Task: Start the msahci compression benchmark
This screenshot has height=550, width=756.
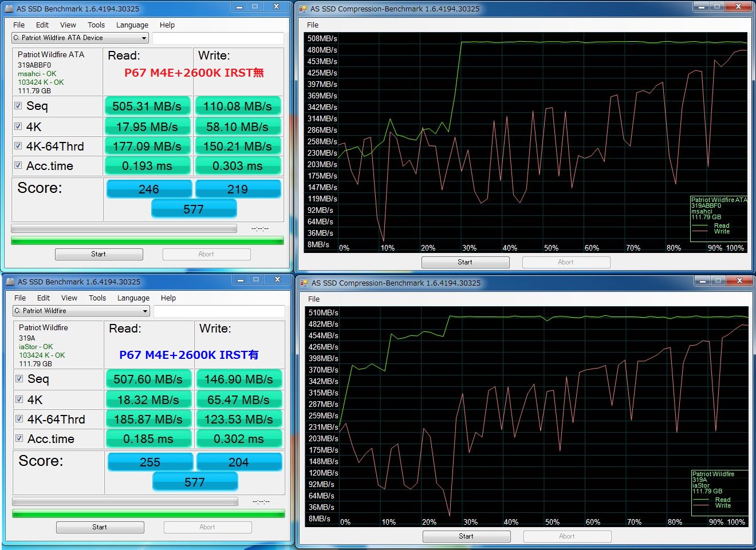Action: tap(465, 262)
